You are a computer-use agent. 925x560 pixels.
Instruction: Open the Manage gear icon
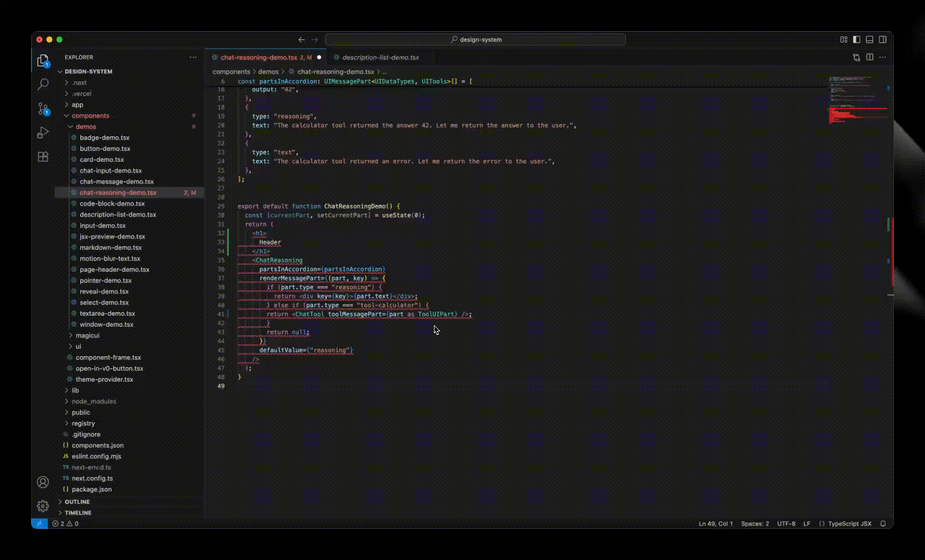(43, 506)
